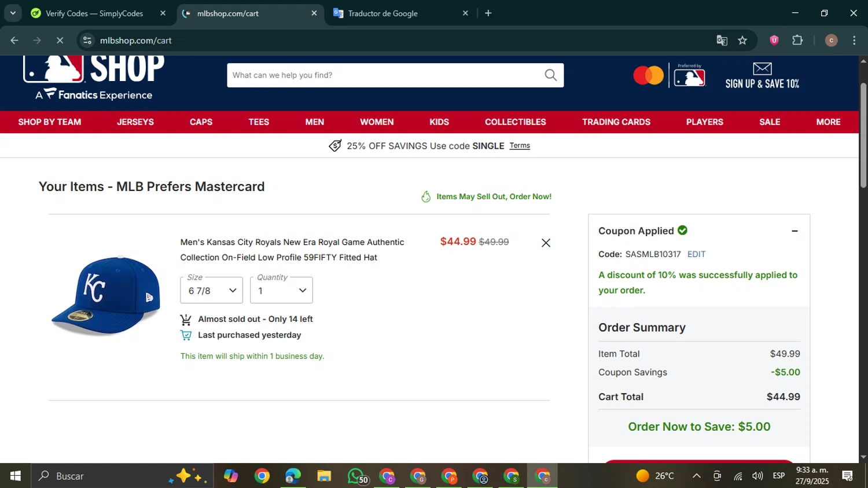Click the uBlock shield extension icon
Viewport: 868px width, 488px height.
[774, 41]
